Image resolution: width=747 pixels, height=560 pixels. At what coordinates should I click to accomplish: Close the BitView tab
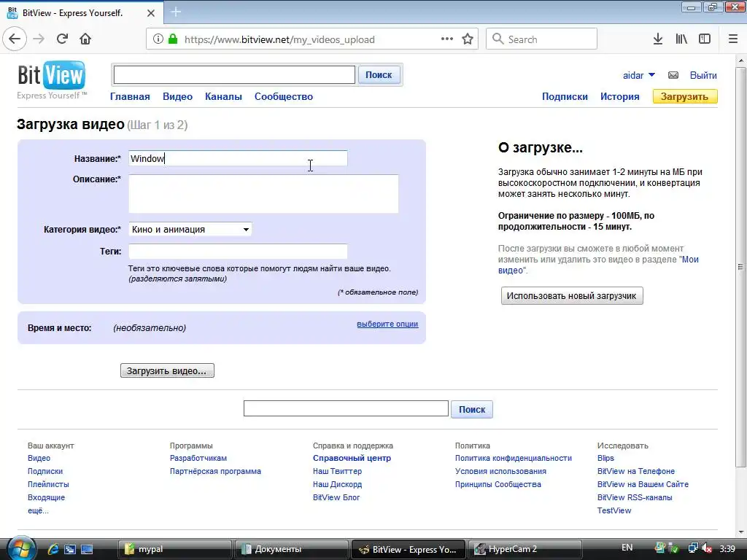(x=151, y=13)
